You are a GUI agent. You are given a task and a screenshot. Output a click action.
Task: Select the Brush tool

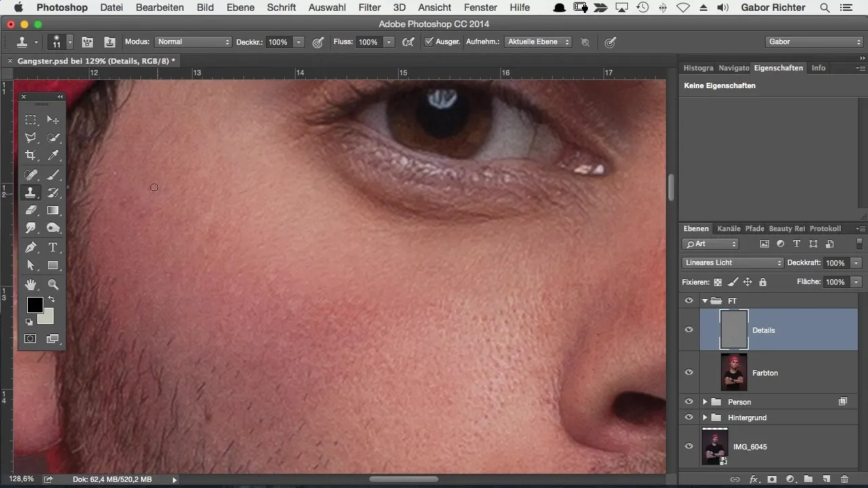(x=53, y=175)
